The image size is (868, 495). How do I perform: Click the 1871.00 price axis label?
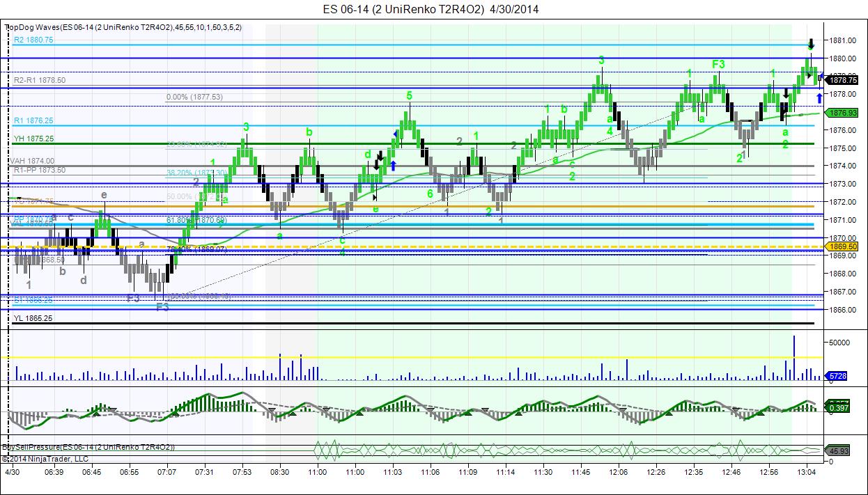coord(843,220)
